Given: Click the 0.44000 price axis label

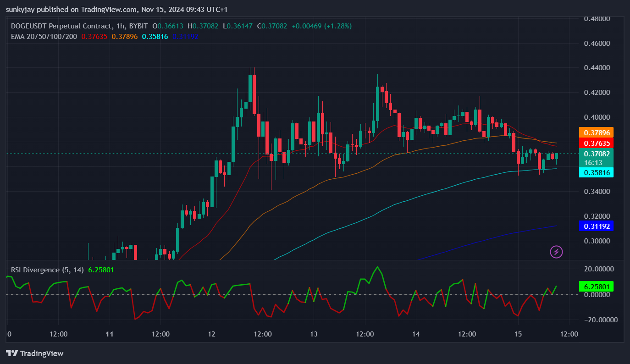Looking at the screenshot, I should pos(597,68).
